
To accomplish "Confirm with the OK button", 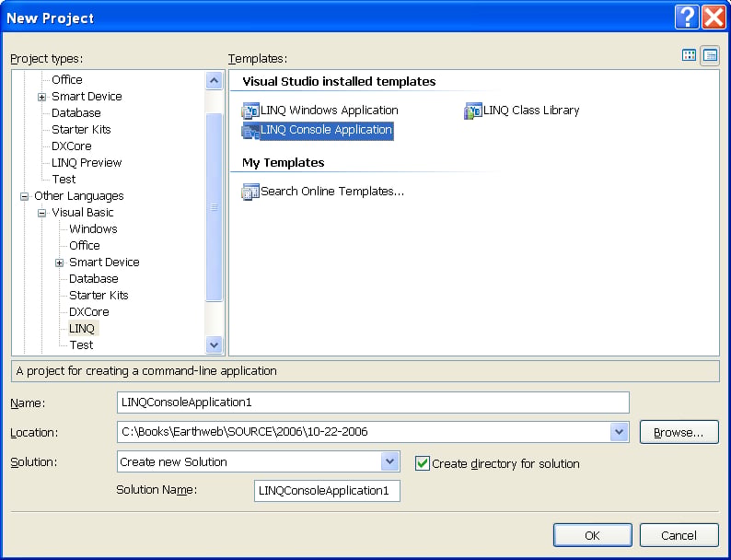I will pos(593,535).
